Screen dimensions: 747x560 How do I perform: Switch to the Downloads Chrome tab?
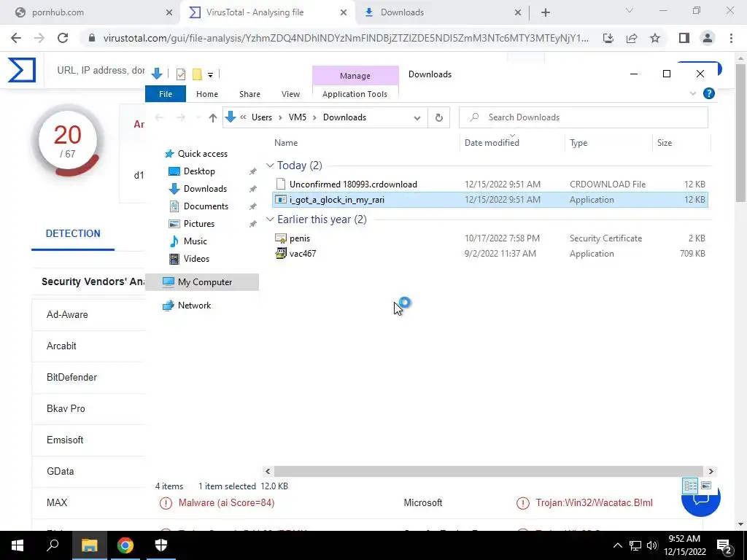tap(443, 12)
